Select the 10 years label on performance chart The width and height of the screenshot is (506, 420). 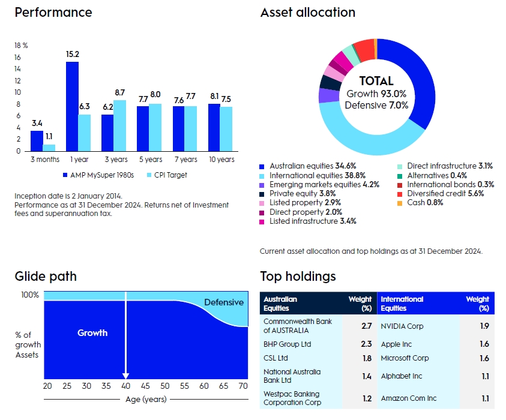click(x=221, y=160)
